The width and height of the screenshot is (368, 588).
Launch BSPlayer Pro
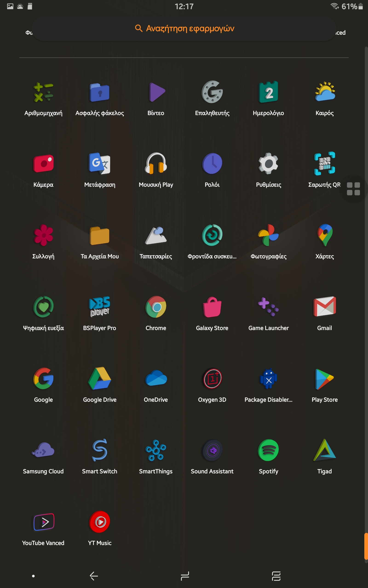tap(100, 307)
